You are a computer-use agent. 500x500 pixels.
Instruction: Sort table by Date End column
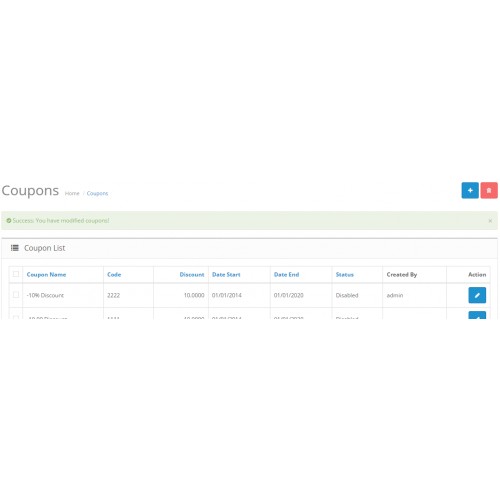click(286, 275)
